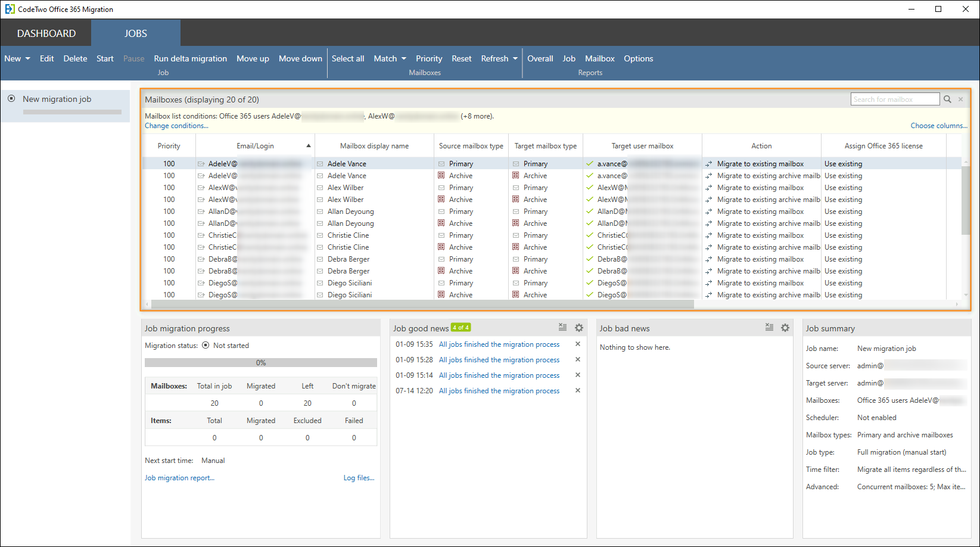Click the Job bad news list-clear icon
The width and height of the screenshot is (980, 547).
tap(769, 327)
